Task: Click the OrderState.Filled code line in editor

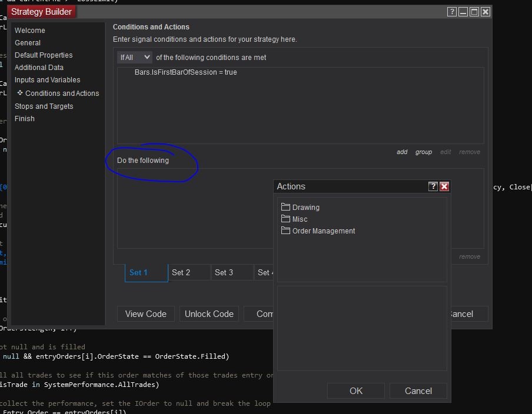Action: pyautogui.click(x=116, y=356)
